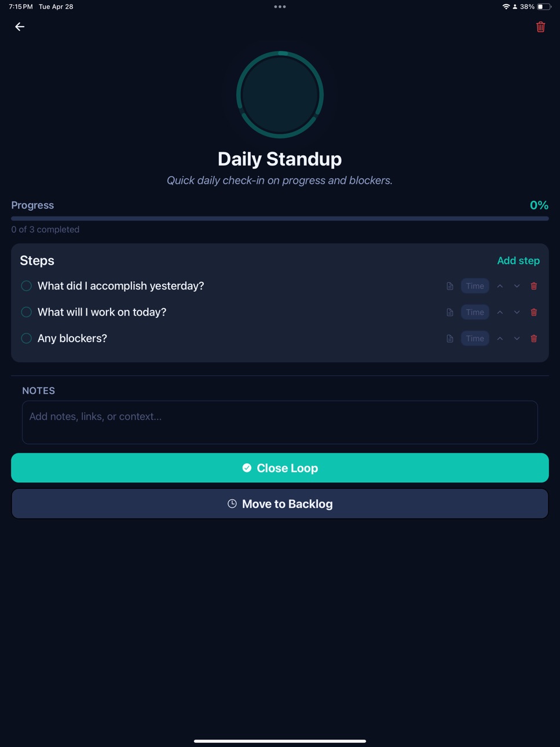Tap the Add step link
560x747 pixels.
518,261
